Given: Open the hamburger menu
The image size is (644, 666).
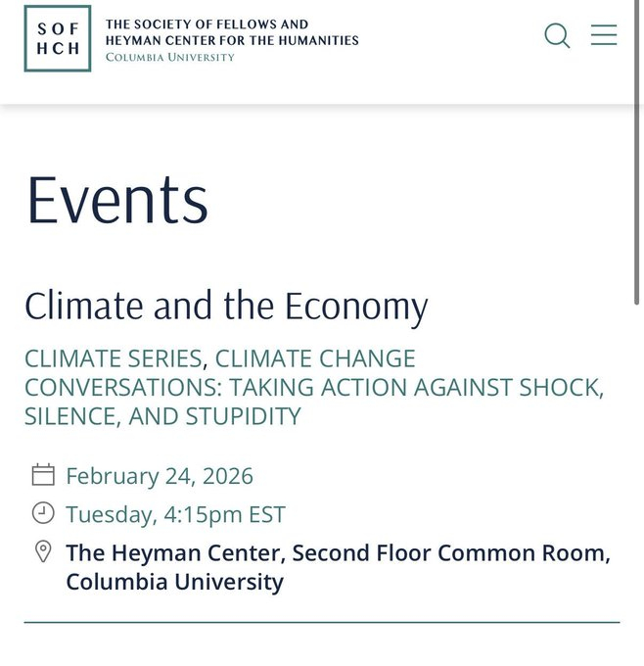Looking at the screenshot, I should click(x=604, y=36).
